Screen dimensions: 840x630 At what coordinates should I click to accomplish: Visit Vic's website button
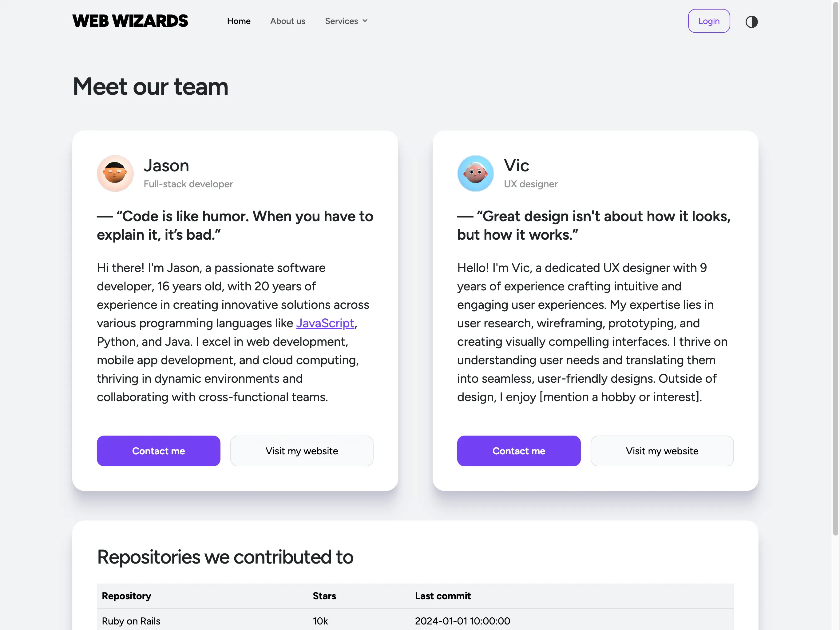click(661, 451)
